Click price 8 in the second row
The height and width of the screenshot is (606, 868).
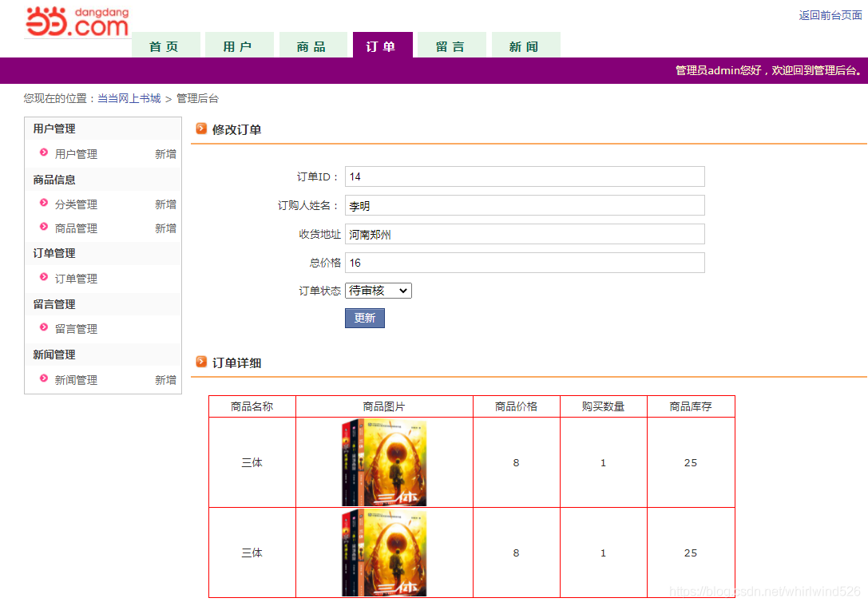click(516, 553)
